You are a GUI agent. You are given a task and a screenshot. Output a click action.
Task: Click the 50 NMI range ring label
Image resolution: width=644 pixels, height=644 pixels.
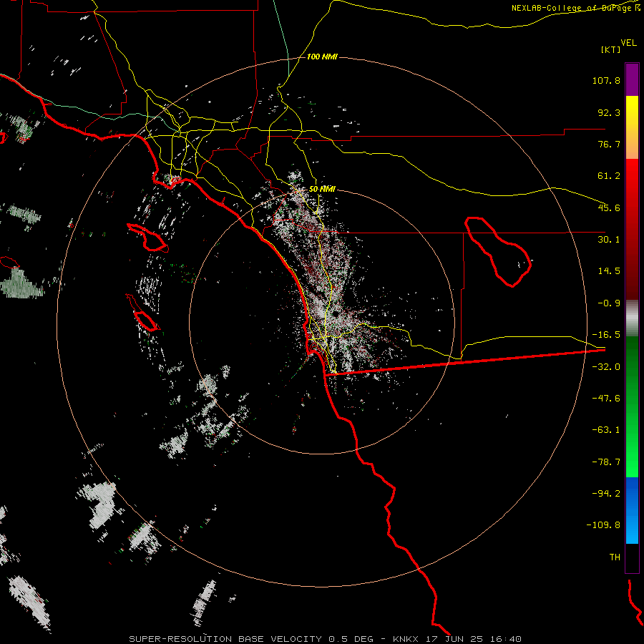(x=322, y=189)
